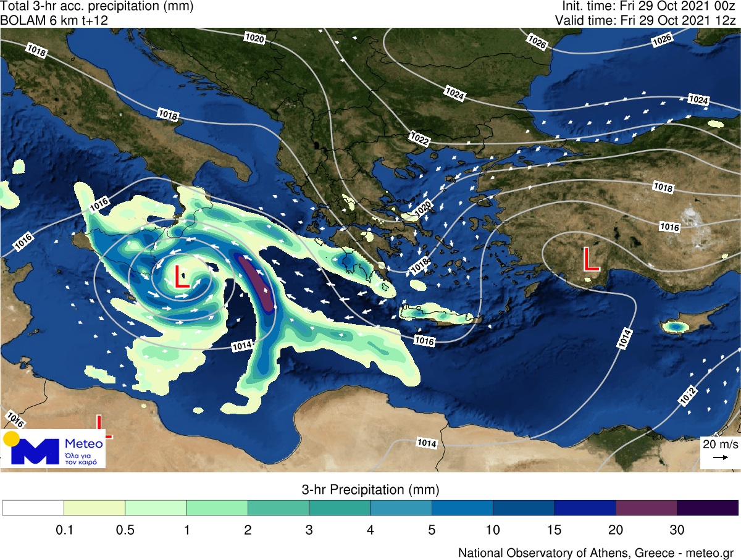Click the 1020 isobar label over the Aegean
This screenshot has width=741, height=560.
(423, 208)
